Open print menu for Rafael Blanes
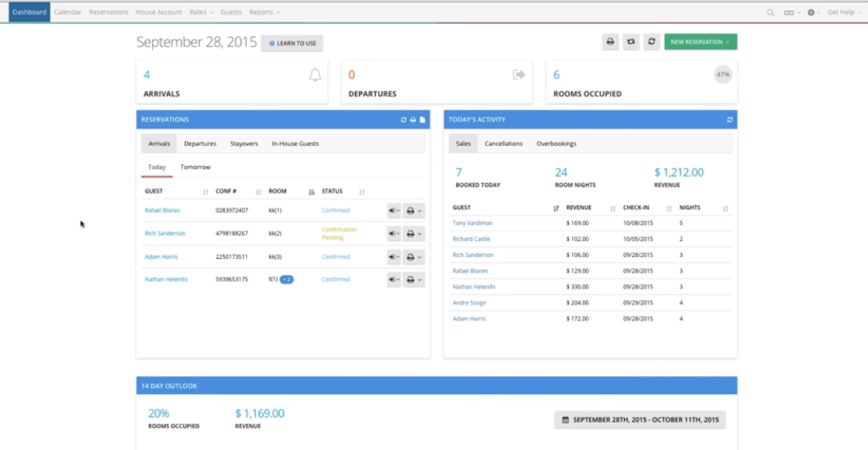 click(414, 211)
